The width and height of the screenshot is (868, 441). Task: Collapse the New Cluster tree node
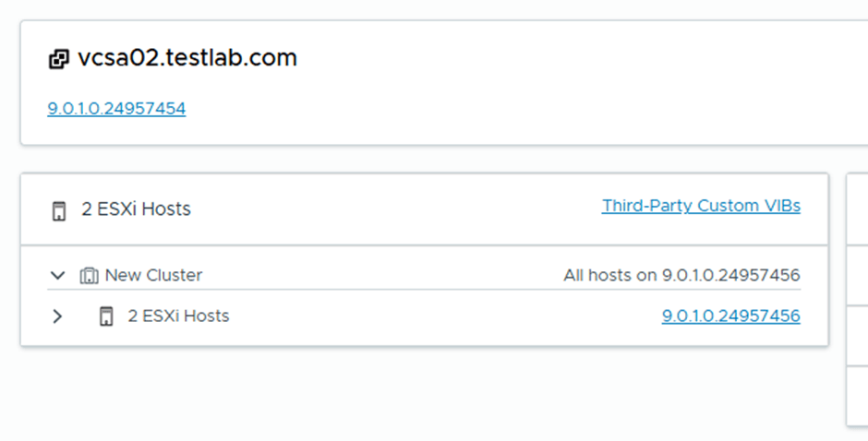[57, 275]
